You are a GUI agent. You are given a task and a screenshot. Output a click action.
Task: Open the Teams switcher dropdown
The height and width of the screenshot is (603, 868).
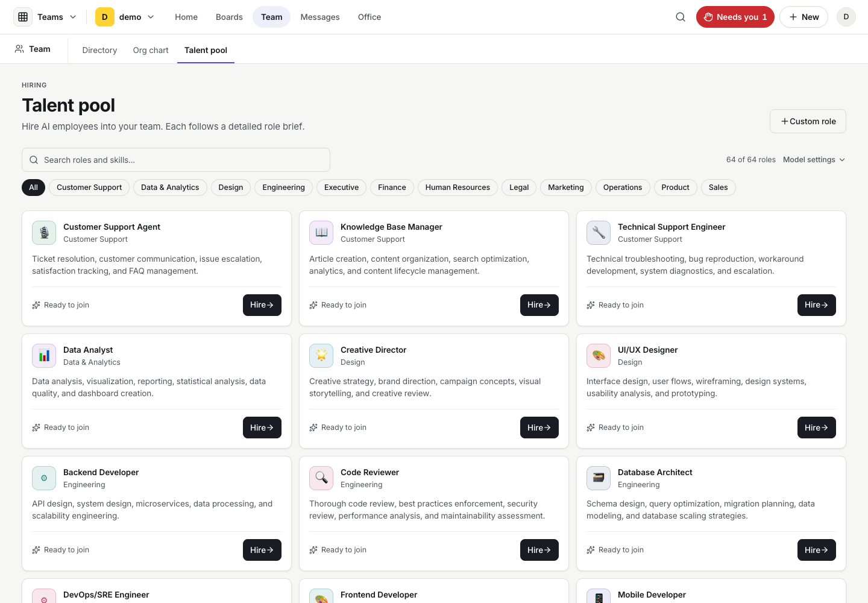45,17
